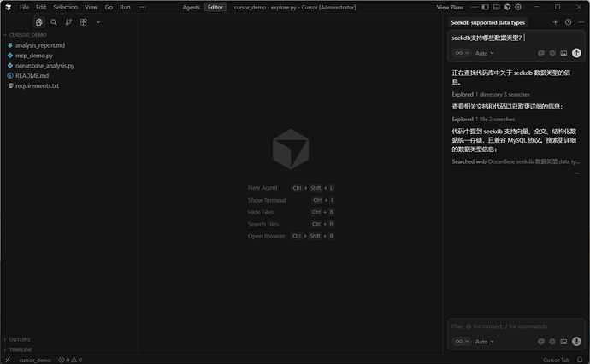
Task: Click the microphone icon in the bottom chat input
Action: pos(576,341)
